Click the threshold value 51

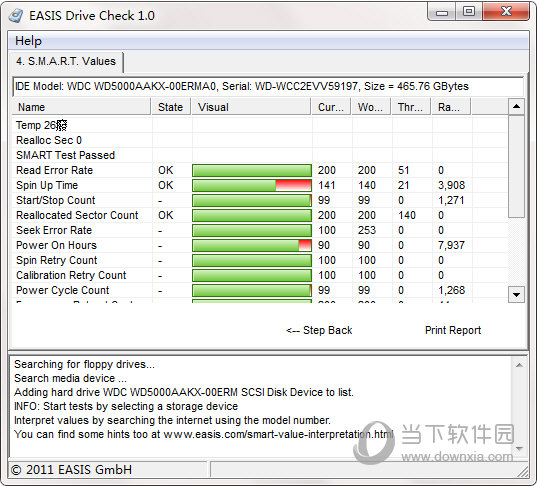(x=404, y=170)
